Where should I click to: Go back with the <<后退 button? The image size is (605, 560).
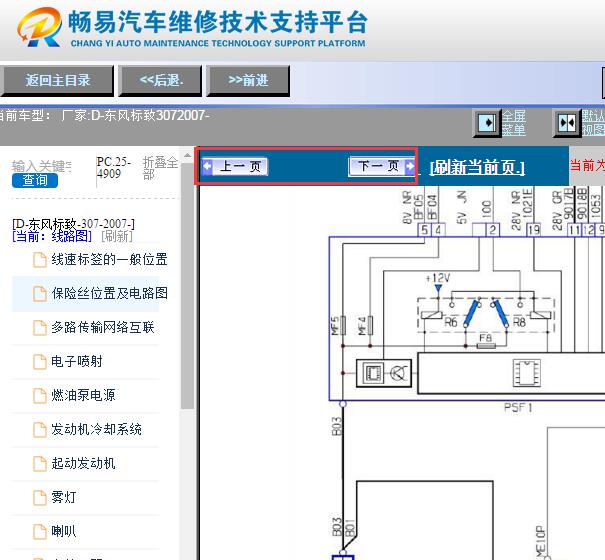pos(161,80)
